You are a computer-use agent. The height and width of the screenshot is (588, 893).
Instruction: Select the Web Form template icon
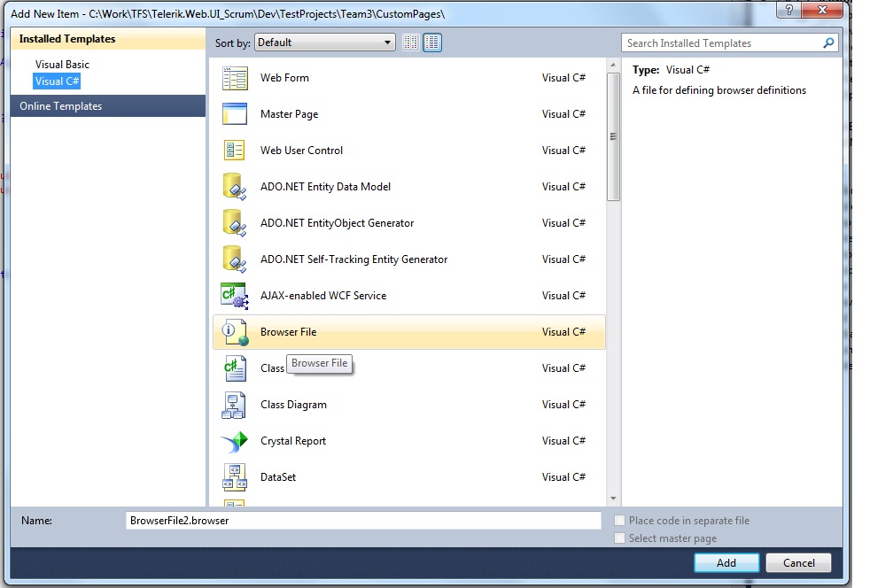[x=235, y=78]
